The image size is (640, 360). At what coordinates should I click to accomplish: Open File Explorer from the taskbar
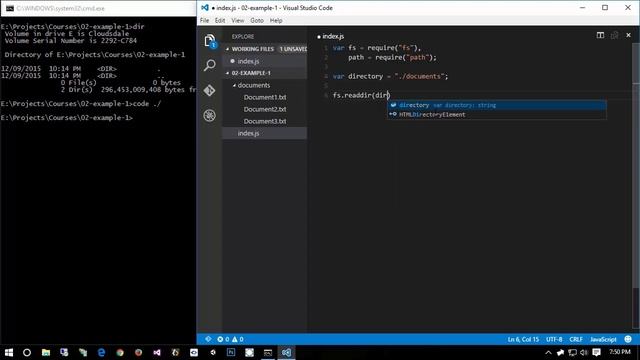pyautogui.click(x=46, y=352)
